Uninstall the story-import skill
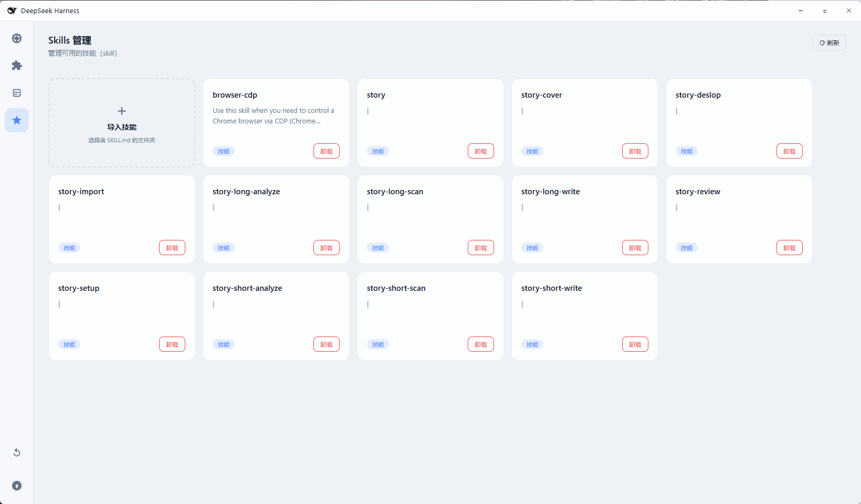Viewport: 861px width, 504px height. (x=172, y=248)
